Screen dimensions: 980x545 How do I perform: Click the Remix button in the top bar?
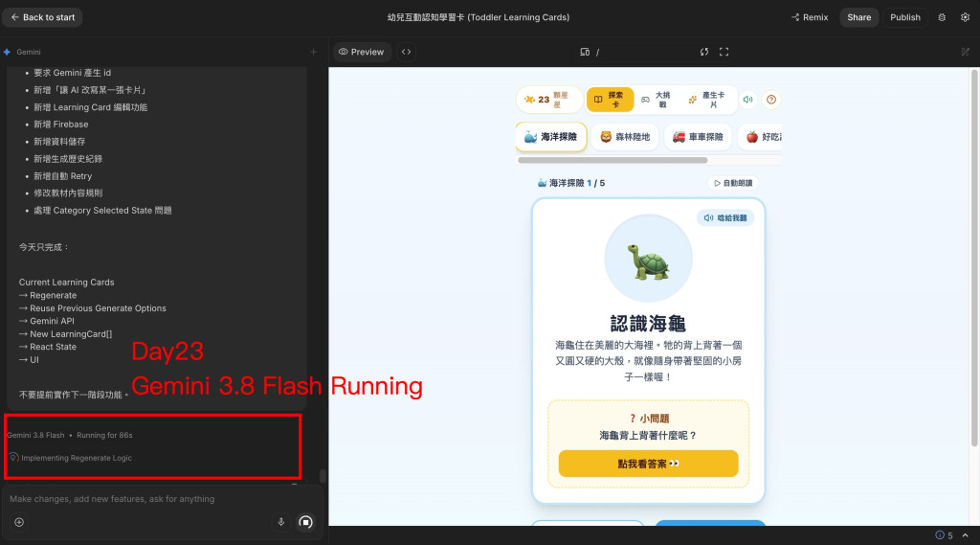pos(810,17)
